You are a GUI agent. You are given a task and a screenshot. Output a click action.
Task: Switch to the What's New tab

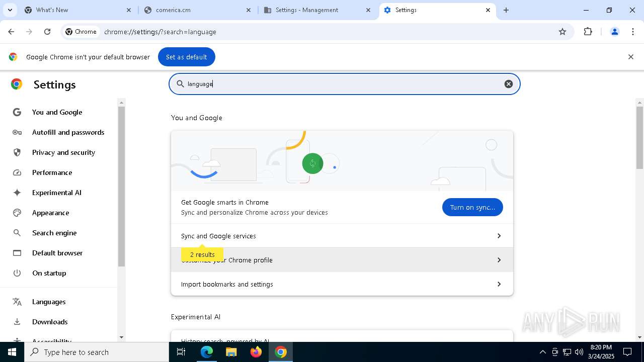pos(77,10)
